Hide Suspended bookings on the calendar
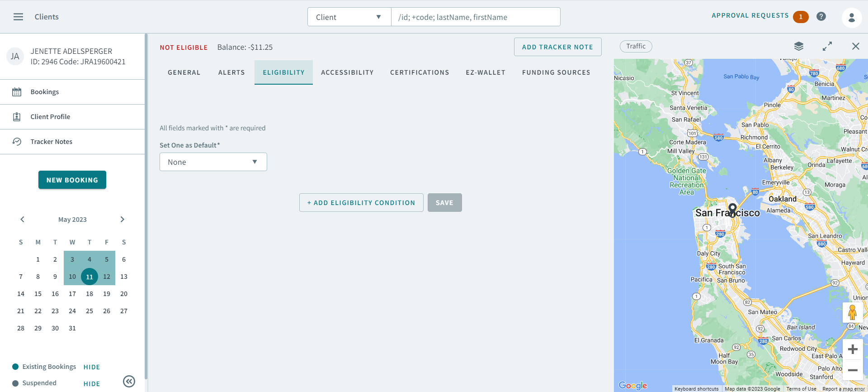This screenshot has width=868, height=392. (x=92, y=384)
